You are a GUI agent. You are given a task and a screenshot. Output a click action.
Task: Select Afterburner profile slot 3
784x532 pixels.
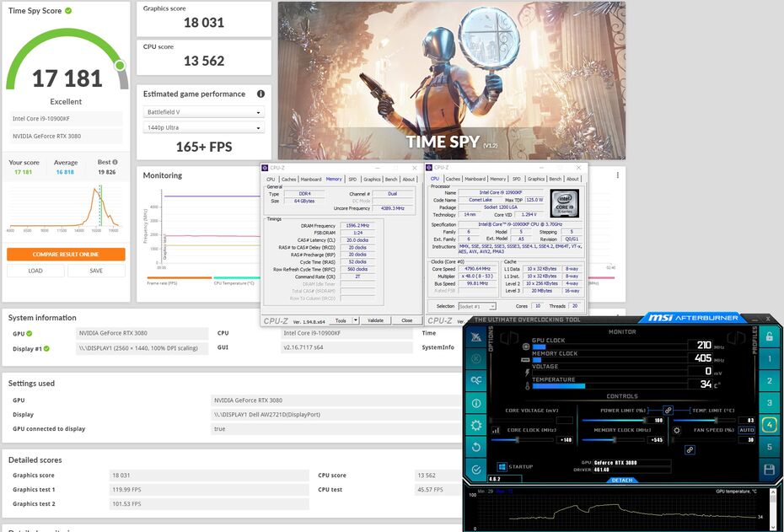pos(770,402)
